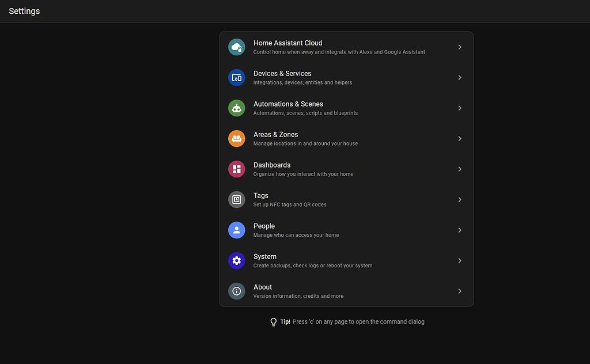Open Tags to set up NFC tags

(x=346, y=199)
